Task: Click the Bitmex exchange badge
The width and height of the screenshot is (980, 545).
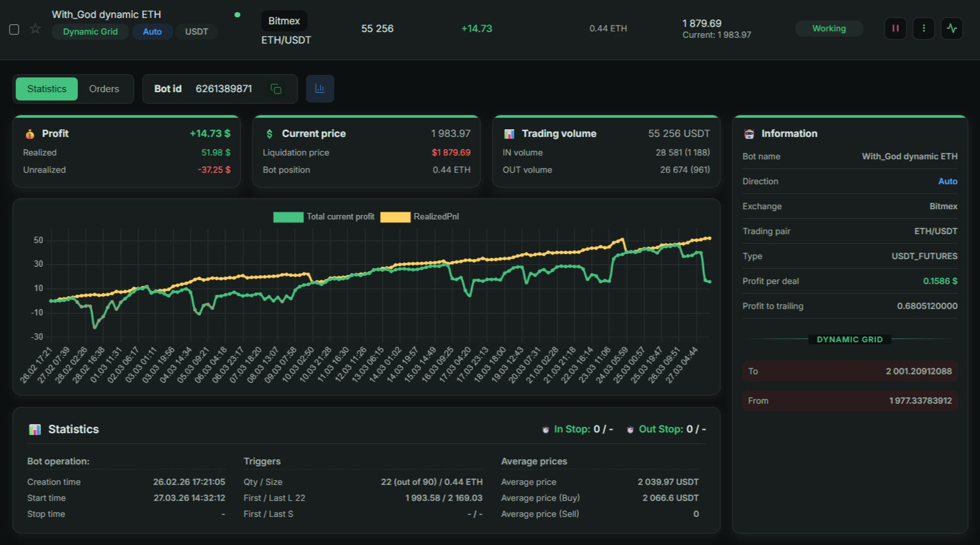Action: [x=284, y=21]
